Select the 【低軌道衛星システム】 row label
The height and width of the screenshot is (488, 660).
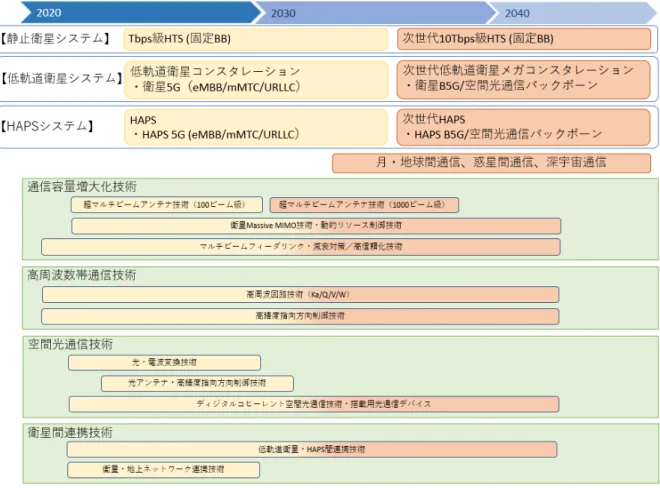coord(61,78)
